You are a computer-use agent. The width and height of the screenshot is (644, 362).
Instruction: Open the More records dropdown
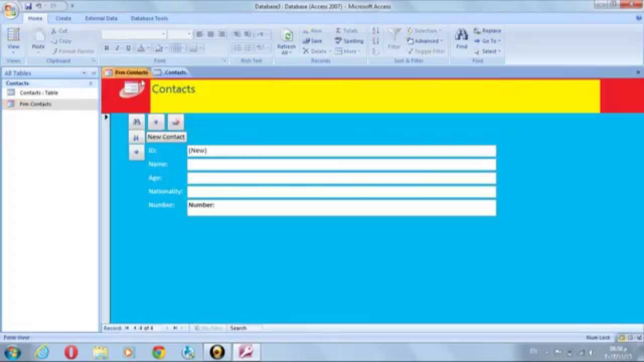click(348, 51)
